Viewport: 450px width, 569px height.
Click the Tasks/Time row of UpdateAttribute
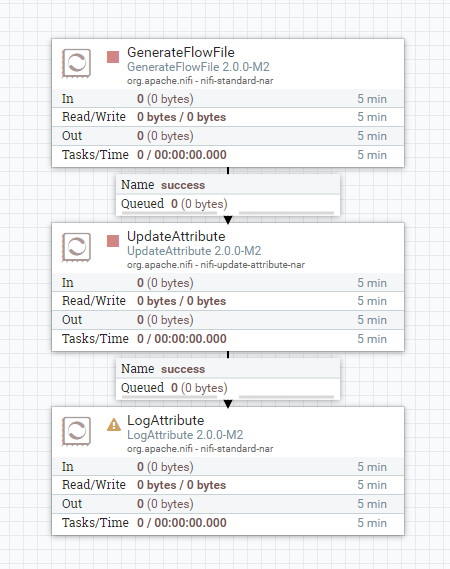[228, 339]
